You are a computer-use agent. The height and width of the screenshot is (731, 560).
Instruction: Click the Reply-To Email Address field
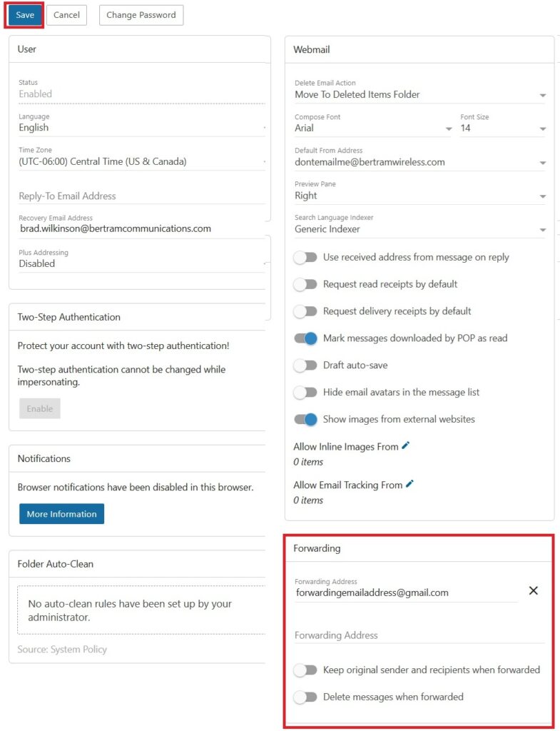pos(140,196)
